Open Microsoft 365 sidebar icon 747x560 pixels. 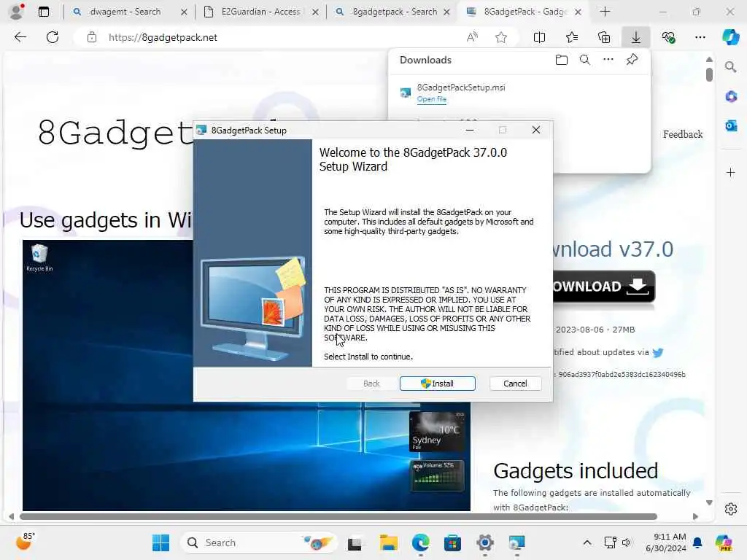pyautogui.click(x=731, y=96)
